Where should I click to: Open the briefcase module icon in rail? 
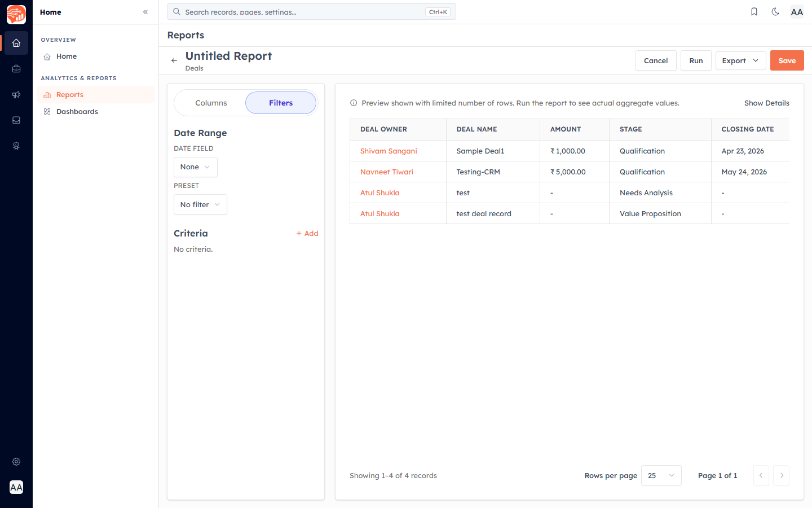pyautogui.click(x=16, y=69)
